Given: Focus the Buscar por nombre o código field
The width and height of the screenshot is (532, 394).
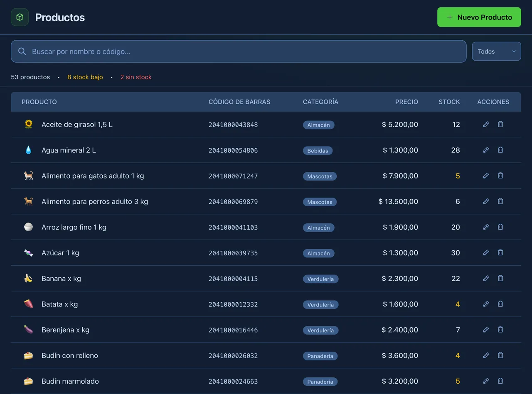Looking at the screenshot, I should [x=239, y=51].
